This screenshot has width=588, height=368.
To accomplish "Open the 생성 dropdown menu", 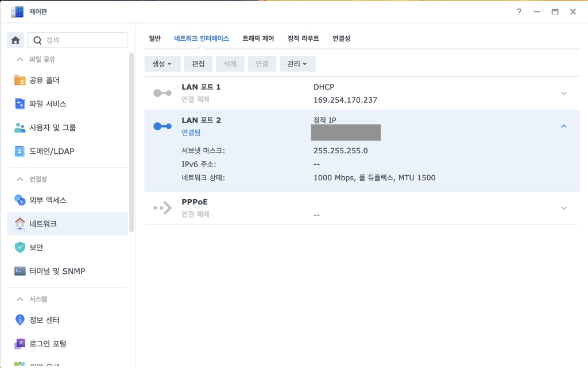I will point(163,64).
